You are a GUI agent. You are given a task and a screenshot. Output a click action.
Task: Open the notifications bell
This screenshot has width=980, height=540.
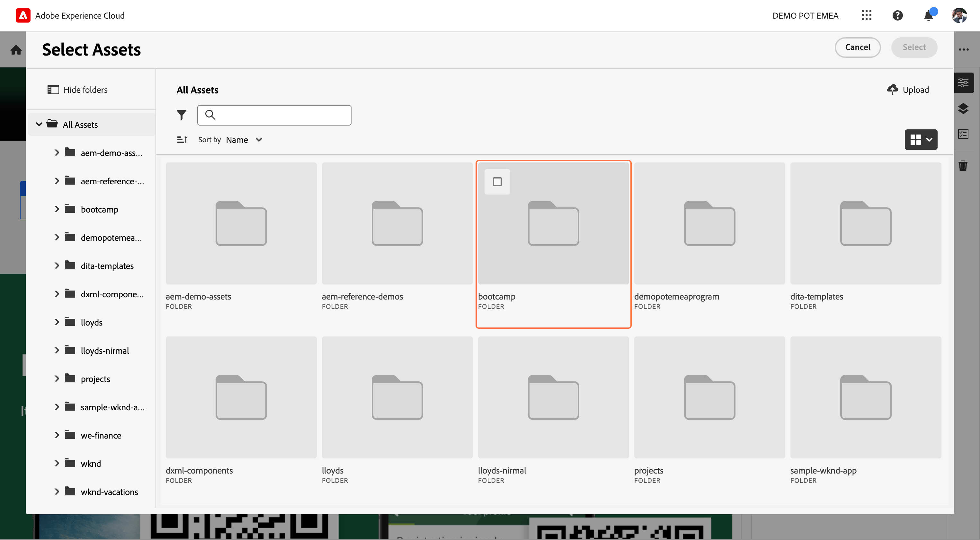click(x=929, y=16)
